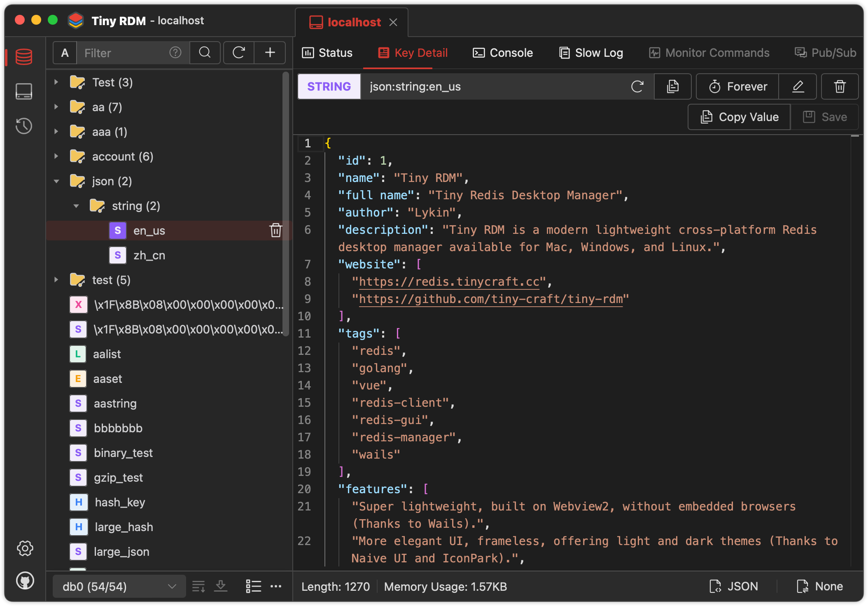Viewport: 868px width, 606px height.
Task: Switch to the Console tab
Action: coord(503,53)
